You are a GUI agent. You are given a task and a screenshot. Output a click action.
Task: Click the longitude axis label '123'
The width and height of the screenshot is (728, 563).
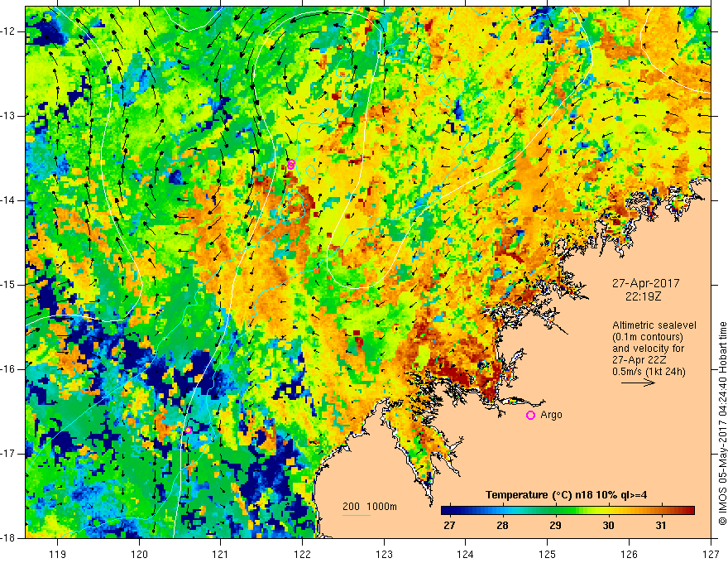384,554
